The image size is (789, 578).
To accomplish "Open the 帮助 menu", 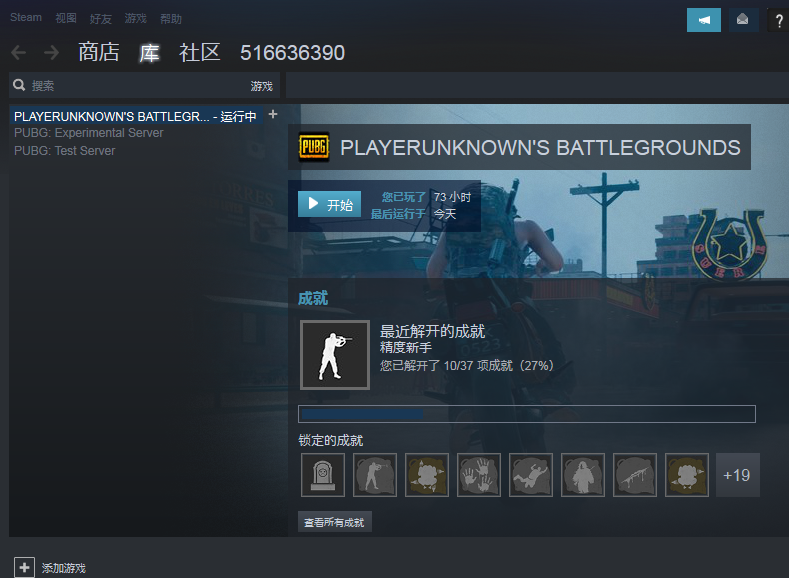I will pyautogui.click(x=171, y=19).
